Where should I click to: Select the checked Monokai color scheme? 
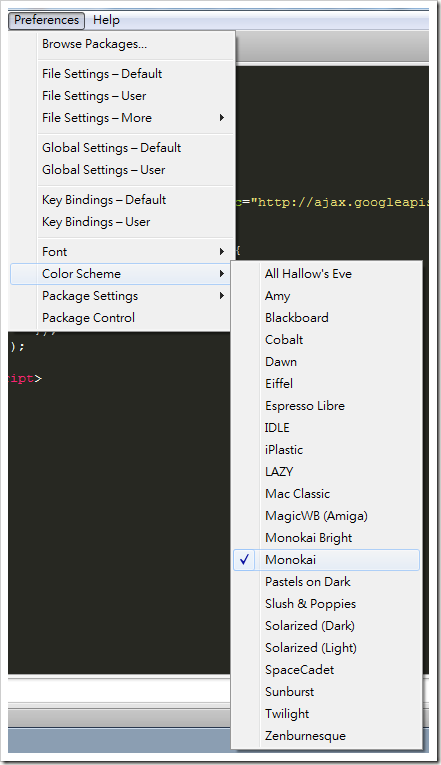tap(326, 560)
